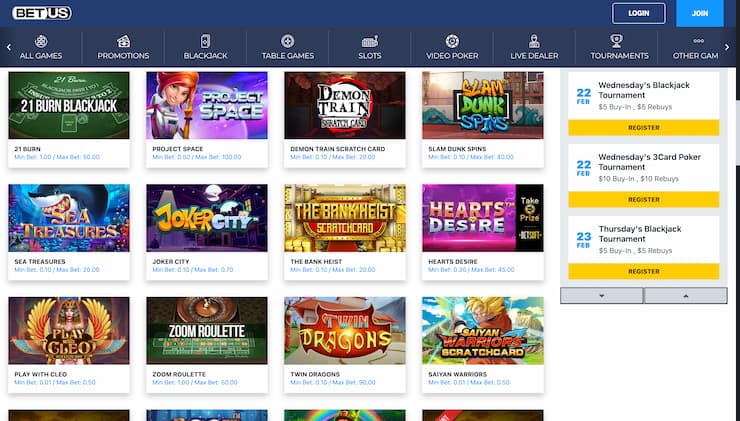
Task: Click the All Games chip icon
Action: tap(41, 42)
